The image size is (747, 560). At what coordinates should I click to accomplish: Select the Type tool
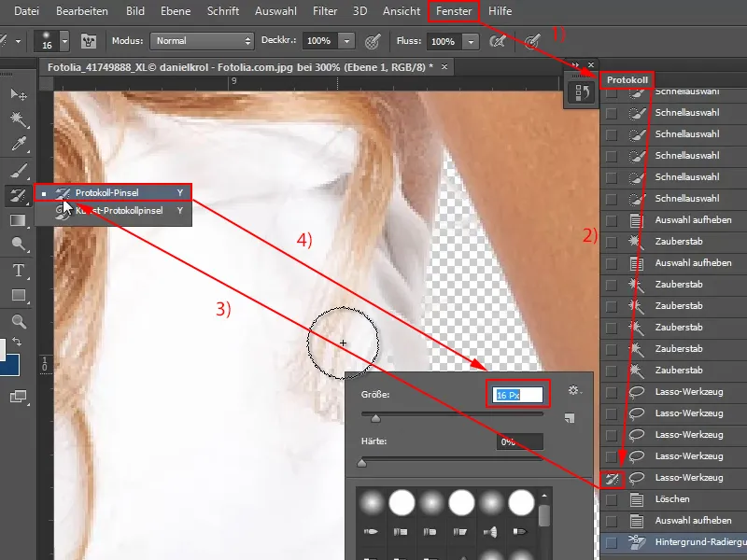point(18,271)
